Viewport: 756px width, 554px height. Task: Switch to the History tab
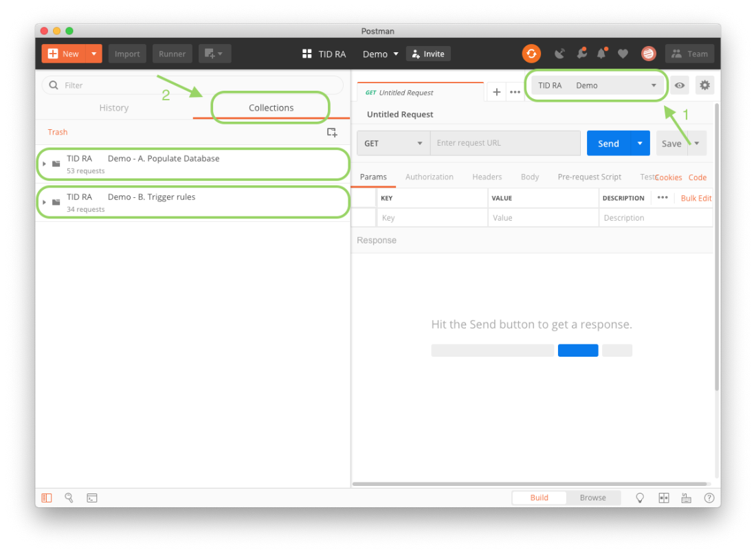[x=114, y=107]
